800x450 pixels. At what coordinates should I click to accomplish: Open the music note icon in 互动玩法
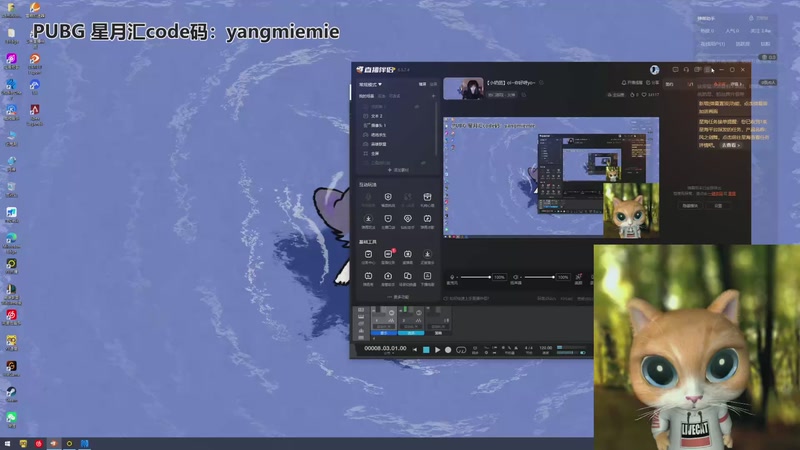[427, 219]
